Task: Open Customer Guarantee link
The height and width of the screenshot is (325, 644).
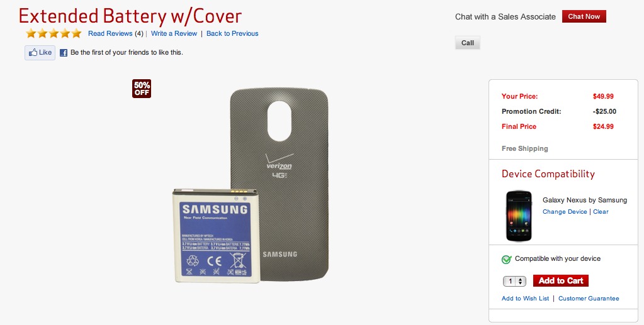Action: coord(589,299)
